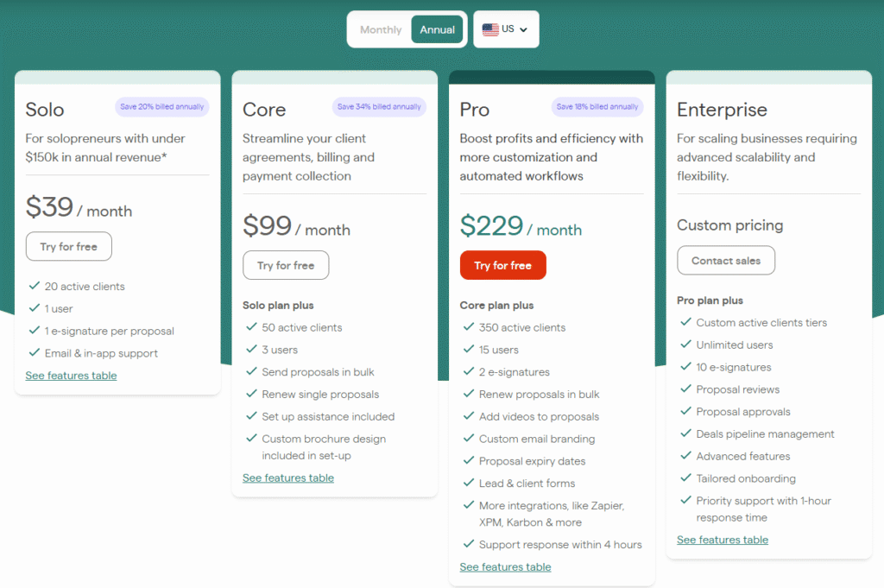
Task: Click the checkmark beside "20 active clients"
Action: 34,286
